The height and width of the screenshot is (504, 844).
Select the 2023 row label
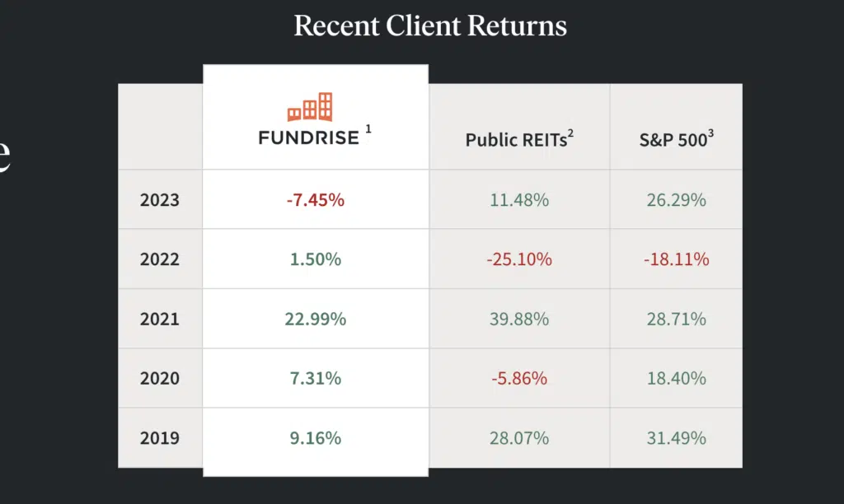point(160,200)
